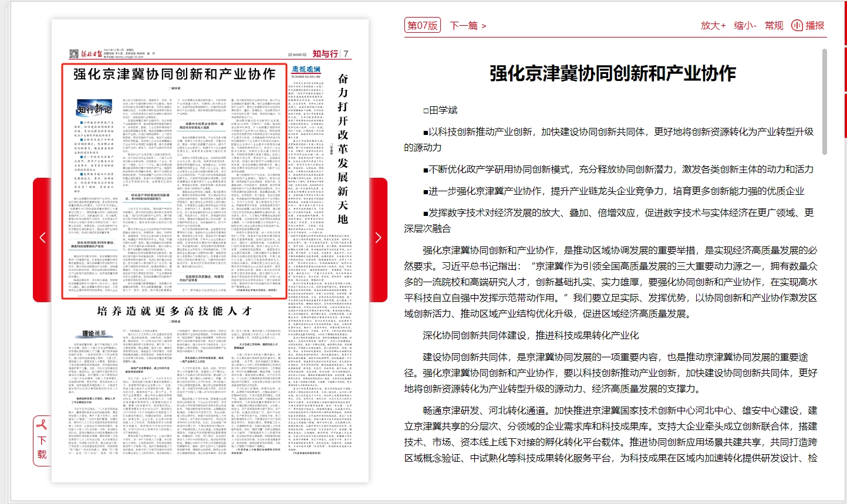Click the 思想观澜 column badge
Image resolution: width=847 pixels, height=504 pixels.
click(x=306, y=70)
